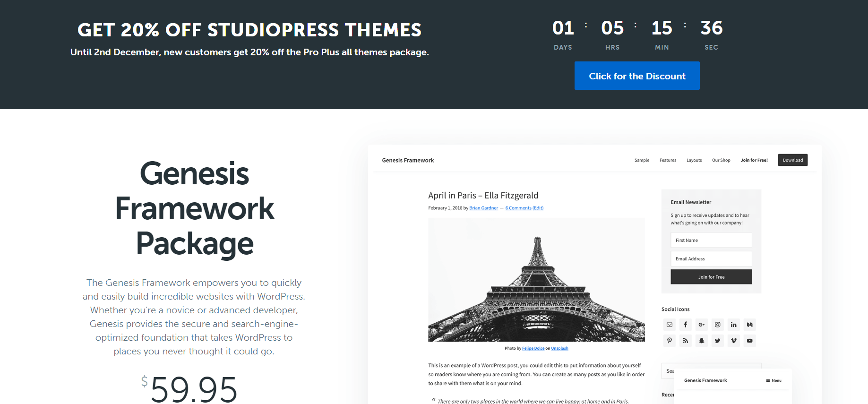Click the countdown MIN value 15

662,28
